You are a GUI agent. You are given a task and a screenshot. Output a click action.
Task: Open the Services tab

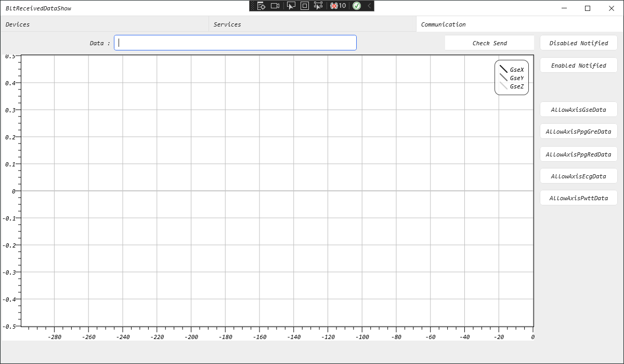312,24
